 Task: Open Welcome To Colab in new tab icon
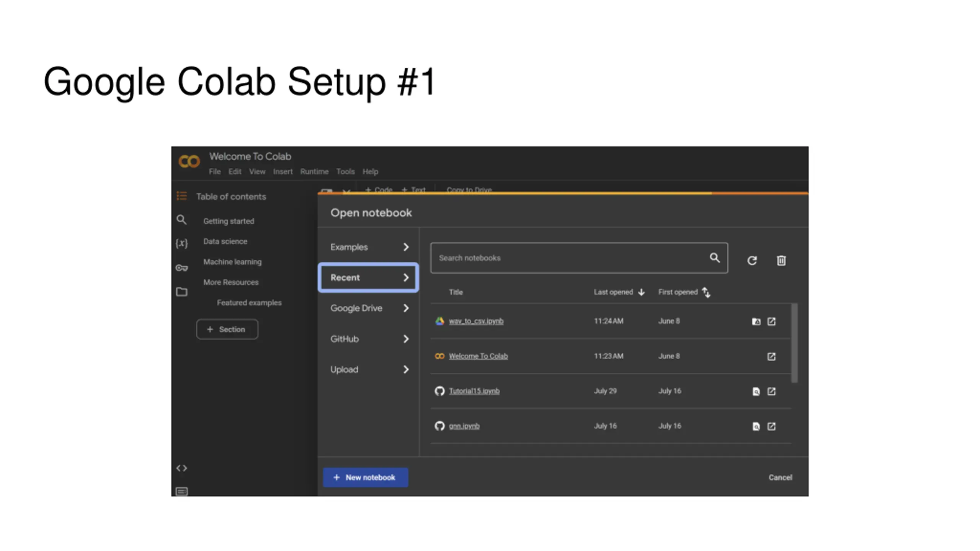click(x=771, y=357)
